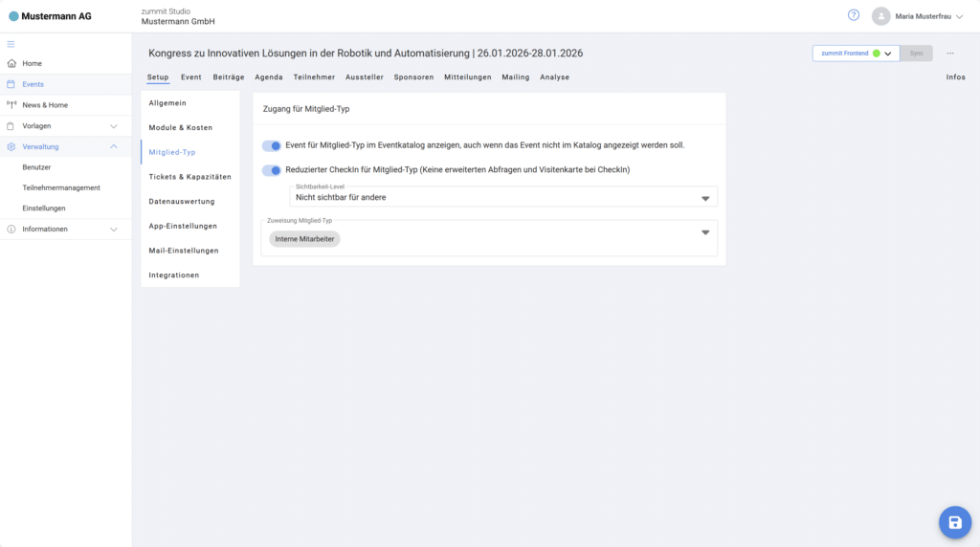Click the user avatar icon
This screenshot has width=980, height=547.
[880, 16]
